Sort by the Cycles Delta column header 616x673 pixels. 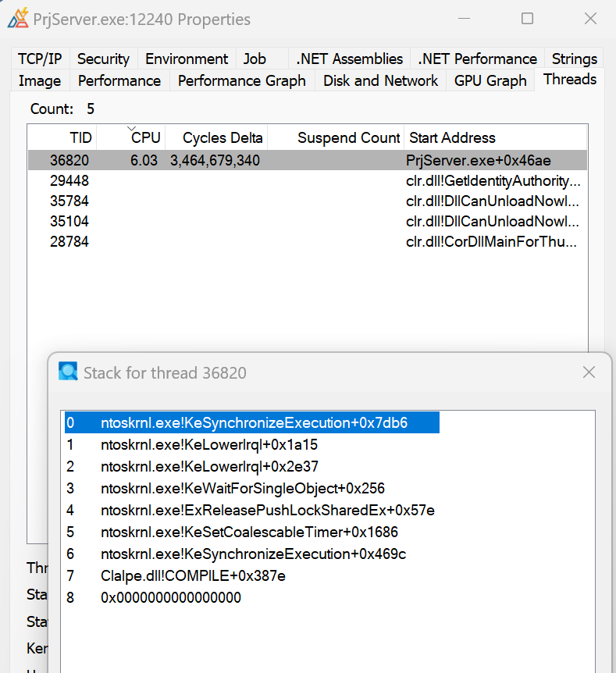(x=222, y=138)
